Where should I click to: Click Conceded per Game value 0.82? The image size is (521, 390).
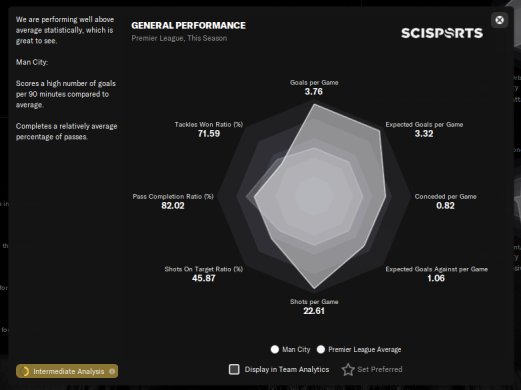click(x=445, y=206)
